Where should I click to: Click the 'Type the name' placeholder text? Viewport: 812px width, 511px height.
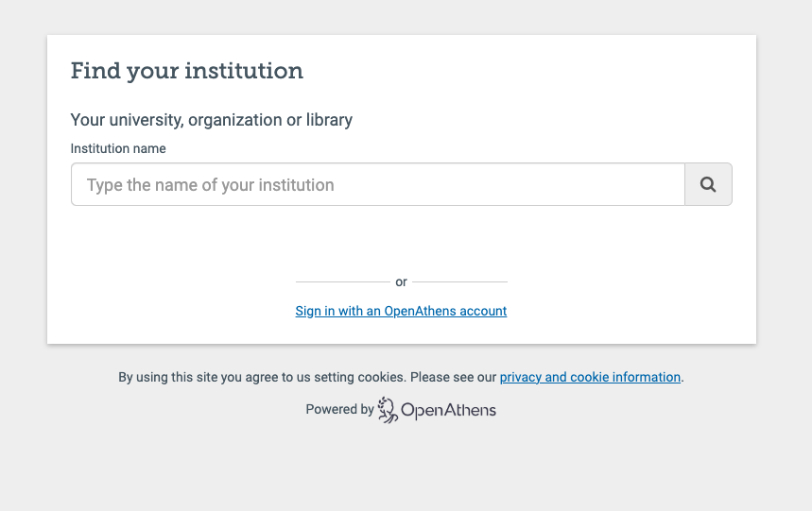210,185
